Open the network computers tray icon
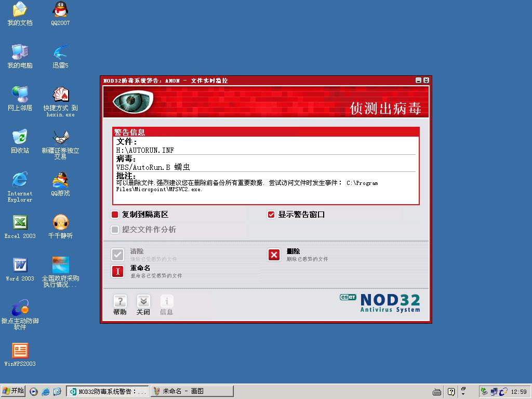Viewport: 532px width, 399px height. (x=494, y=392)
